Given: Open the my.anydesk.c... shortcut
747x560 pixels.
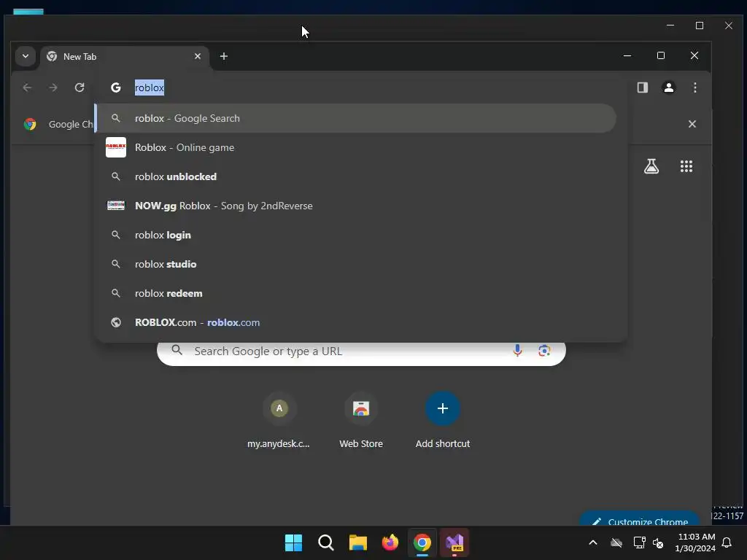Looking at the screenshot, I should (x=279, y=421).
